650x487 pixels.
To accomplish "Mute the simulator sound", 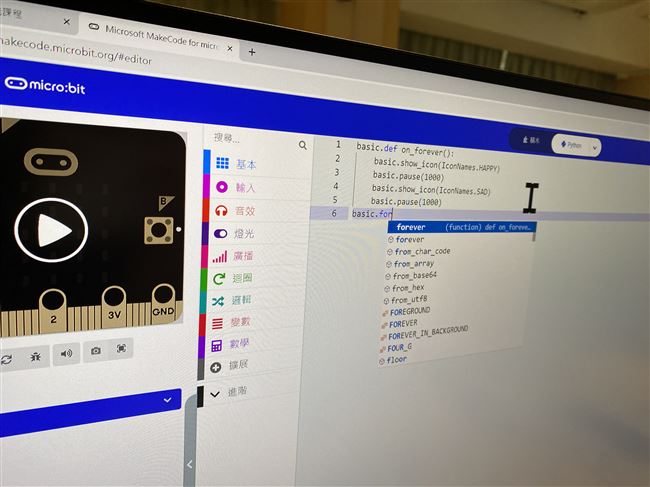I will point(66,353).
